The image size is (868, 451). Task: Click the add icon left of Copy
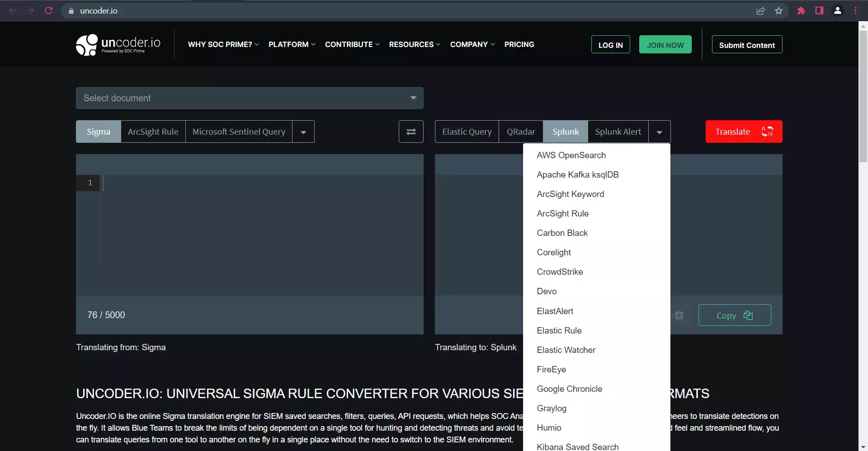click(679, 315)
